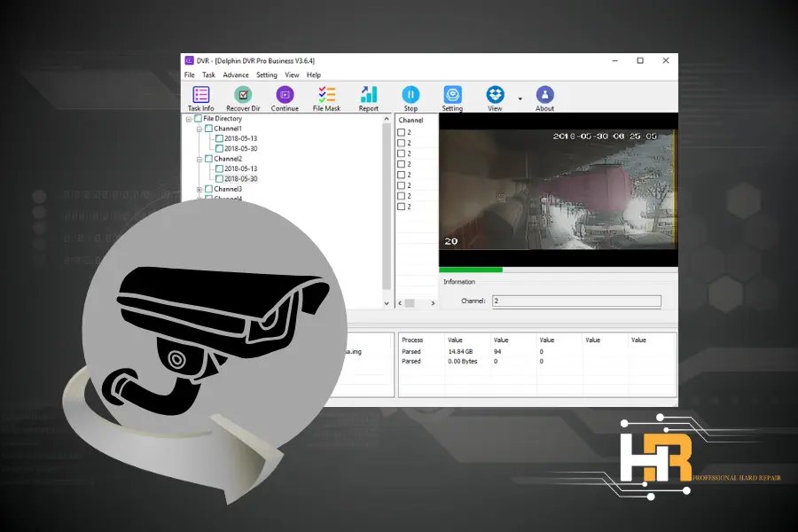The height and width of the screenshot is (532, 798).
Task: Close the DVR window
Action: pos(666,60)
